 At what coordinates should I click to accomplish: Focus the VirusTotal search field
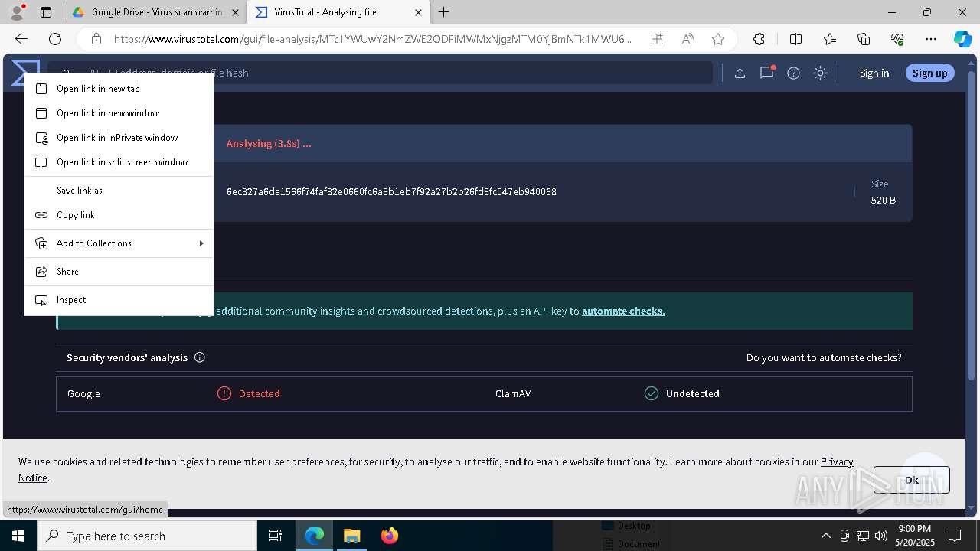[x=380, y=73]
